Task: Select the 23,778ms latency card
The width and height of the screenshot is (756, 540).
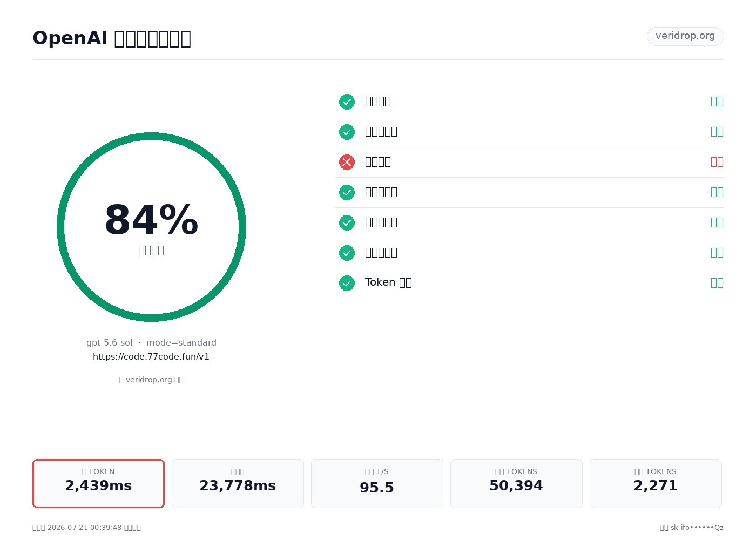Action: pyautogui.click(x=238, y=483)
